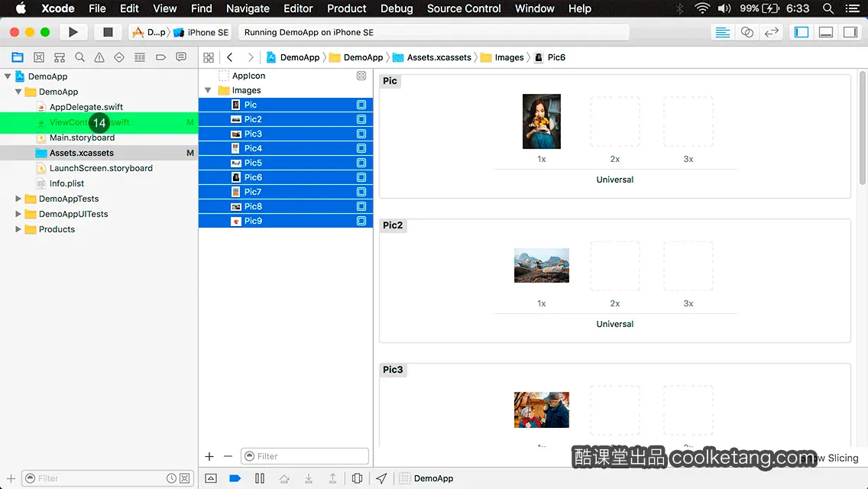This screenshot has width=868, height=489.
Task: Add a file with navigator plus button
Action: click(x=11, y=478)
